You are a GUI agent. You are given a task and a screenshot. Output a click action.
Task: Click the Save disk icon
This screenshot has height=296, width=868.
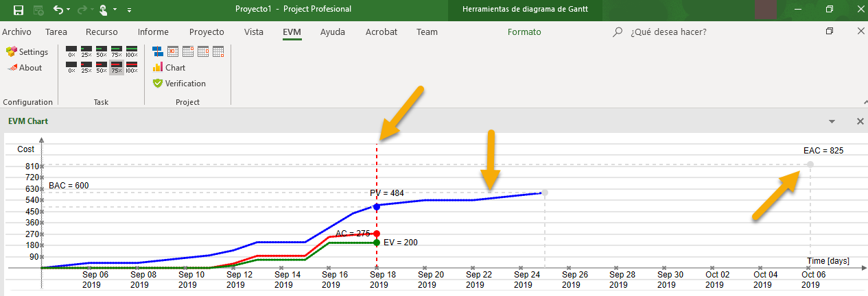pos(19,10)
